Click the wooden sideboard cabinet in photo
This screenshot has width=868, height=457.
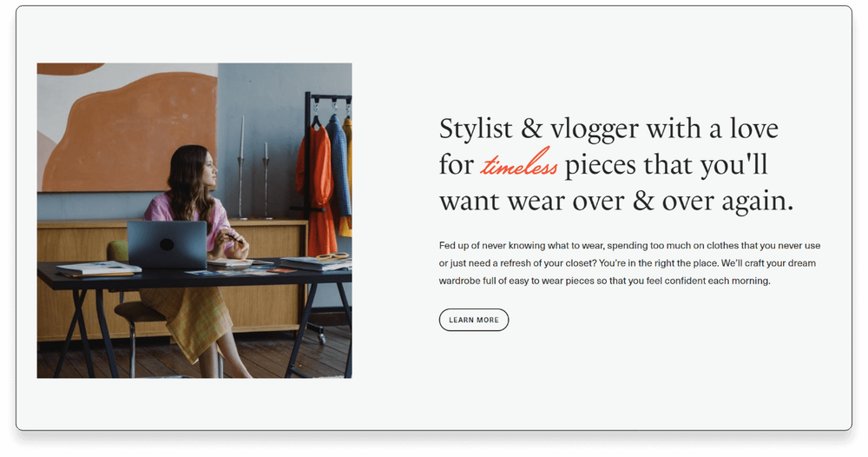(x=172, y=280)
